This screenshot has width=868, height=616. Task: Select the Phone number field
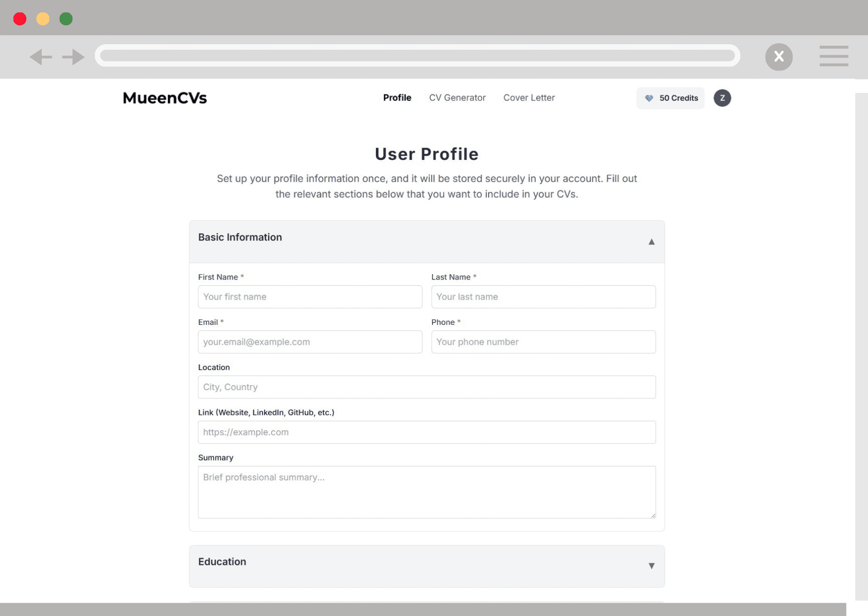(x=543, y=342)
